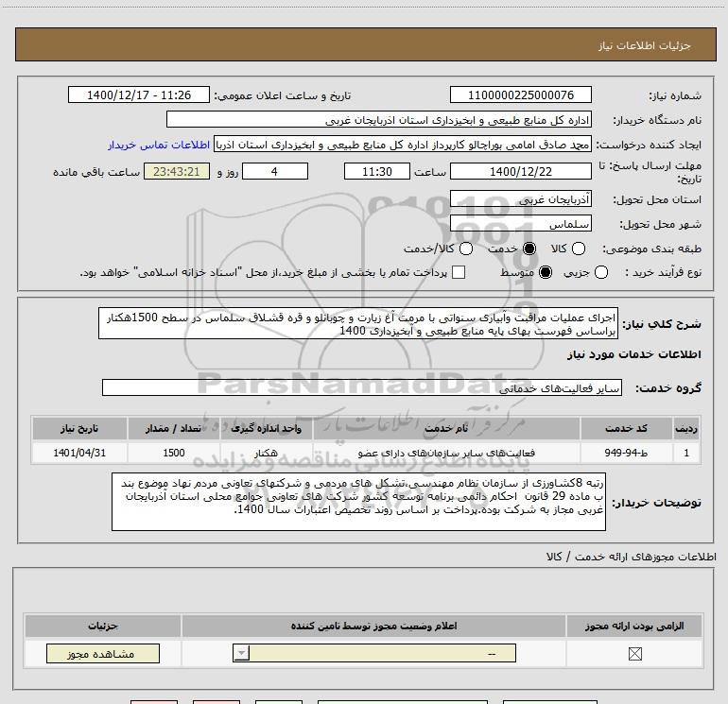Click the کد خدمت column header
This screenshot has width=728, height=704.
(x=626, y=428)
